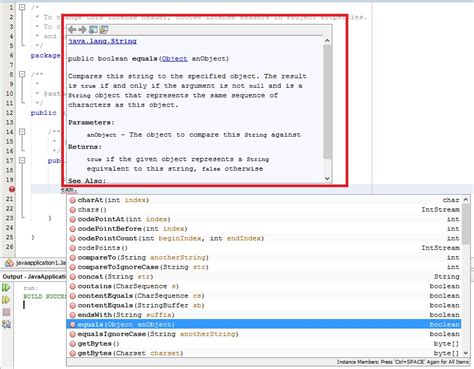This screenshot has width=474, height=369.
Task: Select contentEquals(CharSequence cs) completion
Action: pyautogui.click(x=264, y=296)
